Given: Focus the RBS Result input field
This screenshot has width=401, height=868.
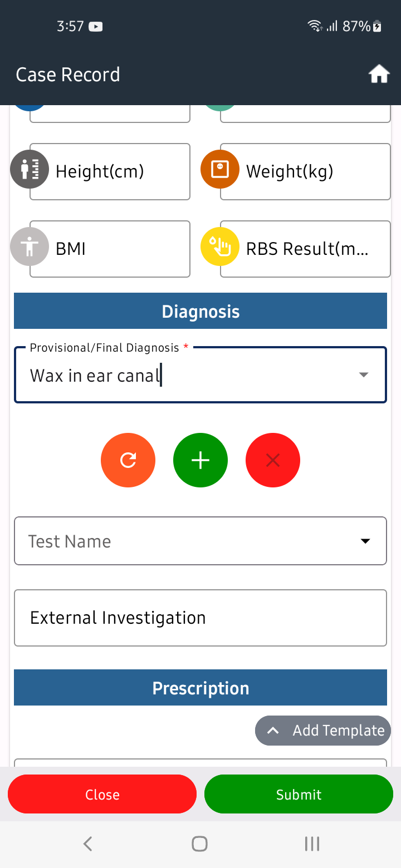Looking at the screenshot, I should pos(305,249).
